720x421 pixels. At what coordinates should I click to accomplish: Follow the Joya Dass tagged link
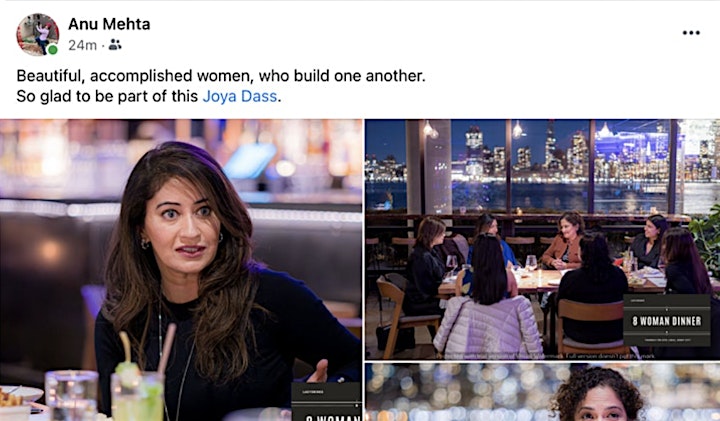click(240, 96)
